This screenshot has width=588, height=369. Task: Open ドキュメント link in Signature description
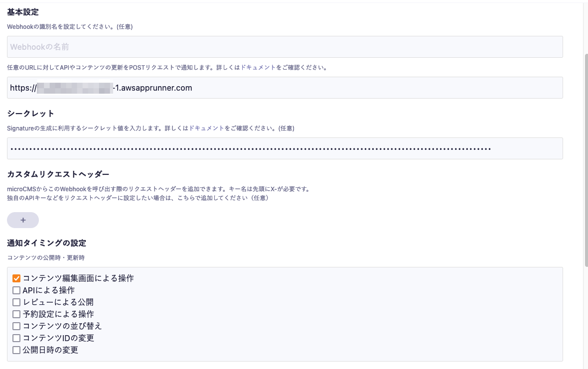(206, 128)
